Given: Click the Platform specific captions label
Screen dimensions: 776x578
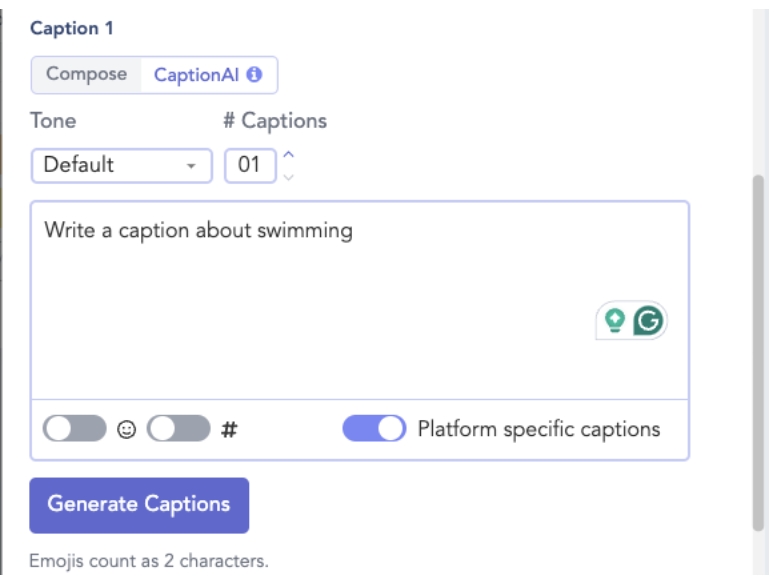Looking at the screenshot, I should [539, 429].
